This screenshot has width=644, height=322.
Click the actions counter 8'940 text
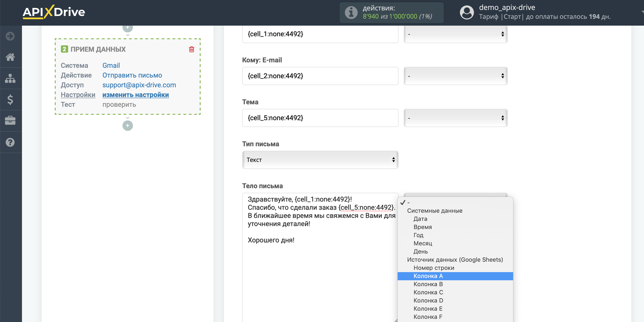(397, 17)
